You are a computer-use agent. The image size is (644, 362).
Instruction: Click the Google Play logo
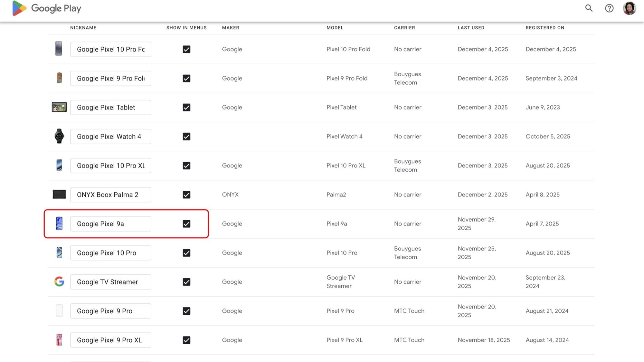pyautogui.click(x=46, y=8)
